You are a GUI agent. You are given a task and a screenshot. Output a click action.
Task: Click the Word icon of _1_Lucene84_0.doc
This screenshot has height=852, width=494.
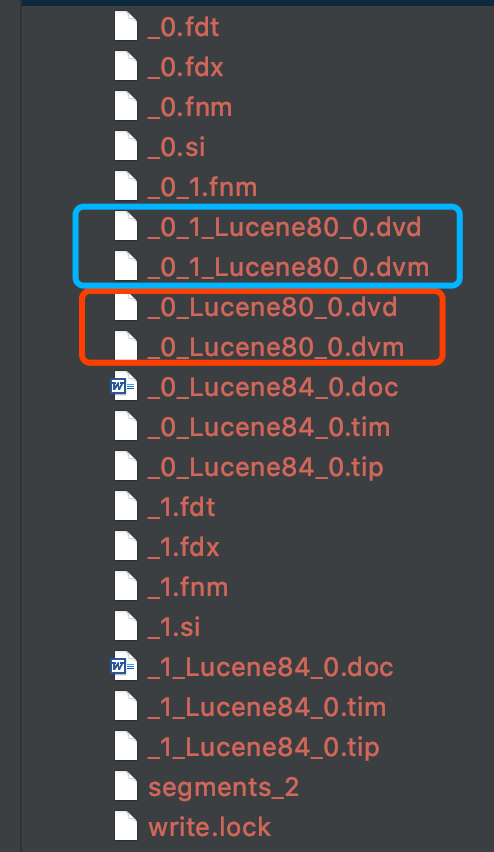[x=124, y=667]
